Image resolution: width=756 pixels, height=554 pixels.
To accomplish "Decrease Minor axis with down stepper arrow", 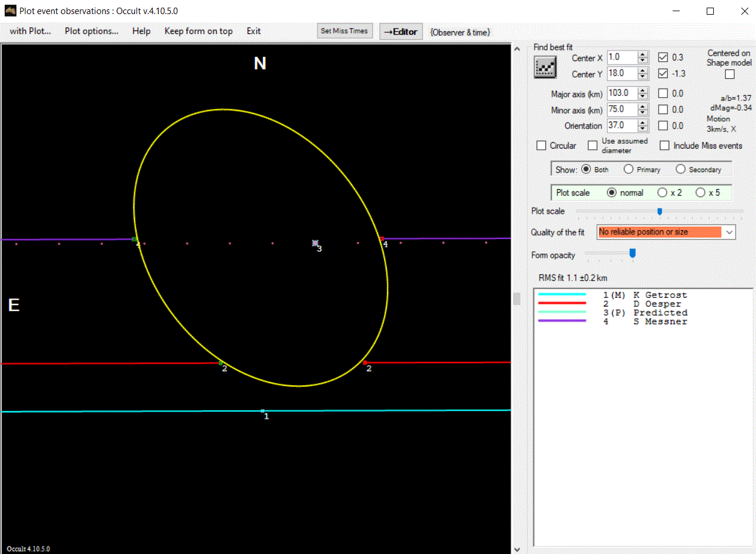I will pos(643,112).
